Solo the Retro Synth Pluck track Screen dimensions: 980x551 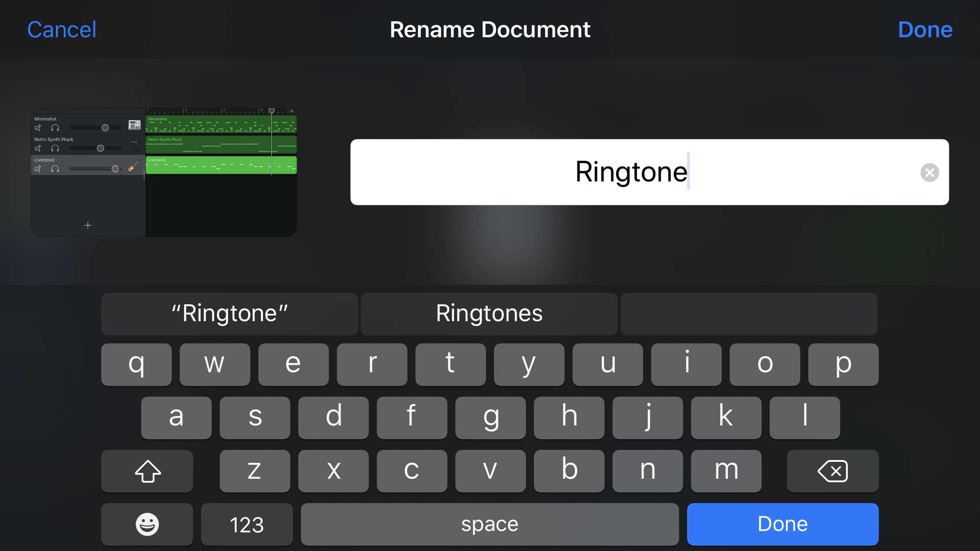(55, 148)
